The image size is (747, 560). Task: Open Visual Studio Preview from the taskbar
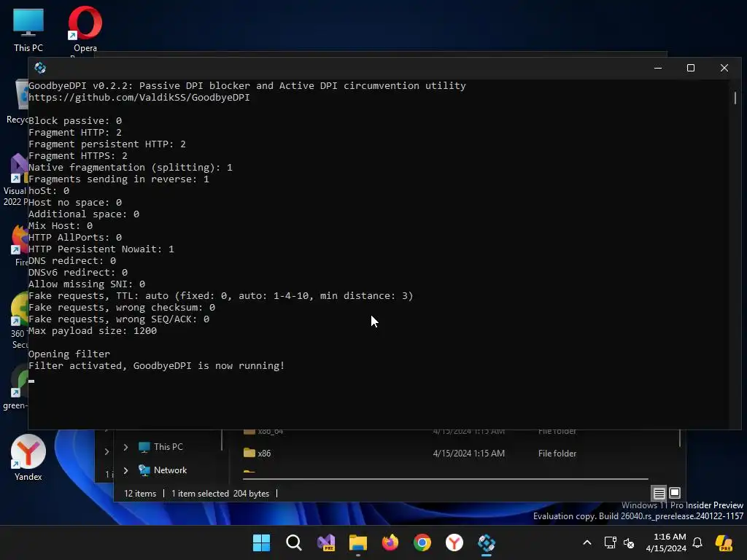point(326,542)
